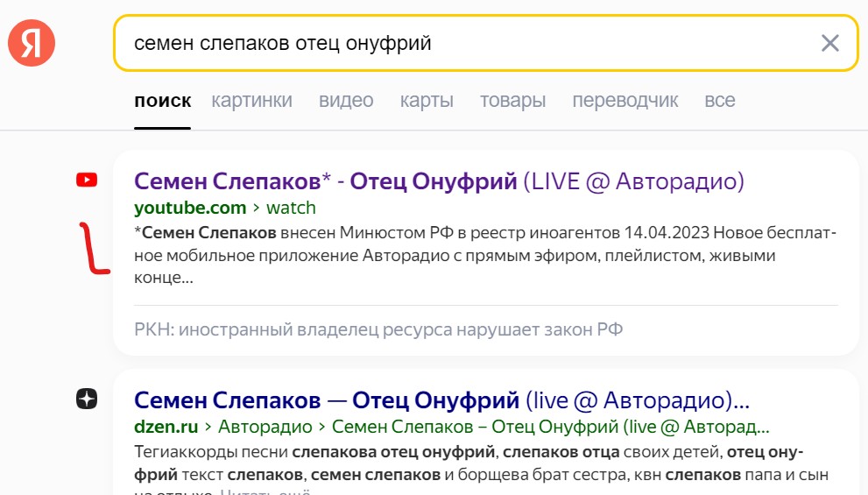Click the snippet starting '*Семен Слепаков внесен Минюстом'

[485, 255]
